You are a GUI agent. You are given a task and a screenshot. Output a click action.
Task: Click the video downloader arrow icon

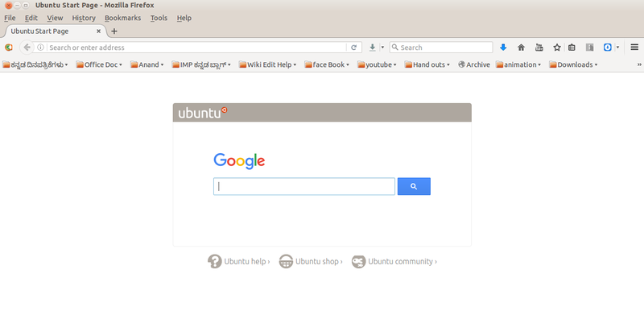pyautogui.click(x=372, y=48)
